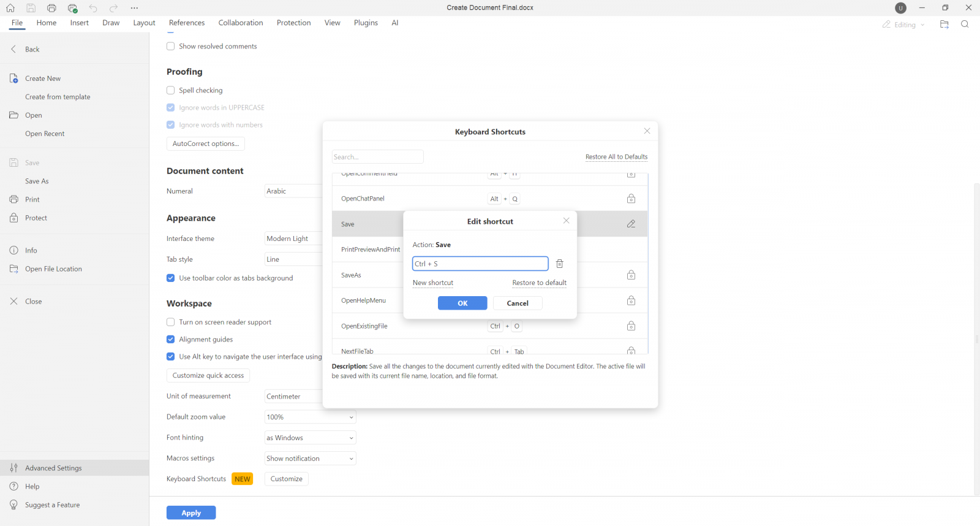The image size is (980, 526).
Task: Click the open file location icon top right
Action: (x=944, y=25)
